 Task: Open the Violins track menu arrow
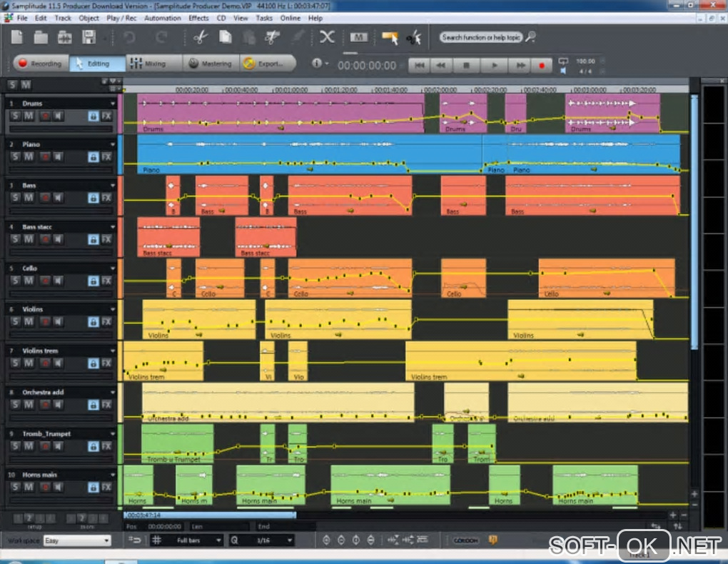coord(112,309)
